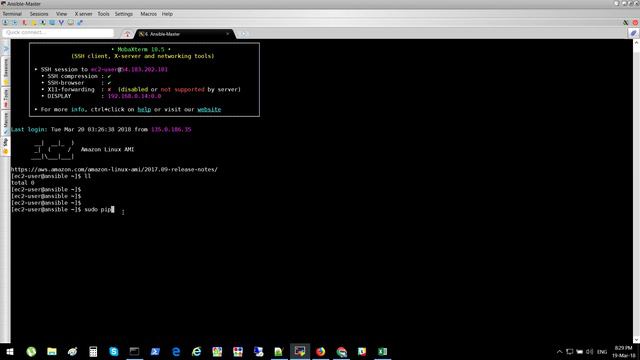Open Firefox from taskbar
640x360 pixels.
coord(321,351)
